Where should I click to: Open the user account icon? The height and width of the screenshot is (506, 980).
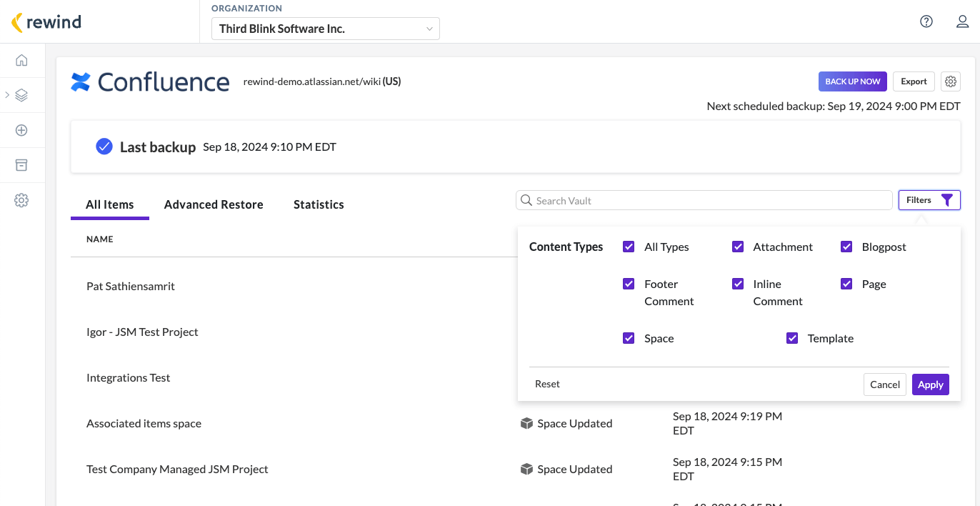click(x=963, y=21)
